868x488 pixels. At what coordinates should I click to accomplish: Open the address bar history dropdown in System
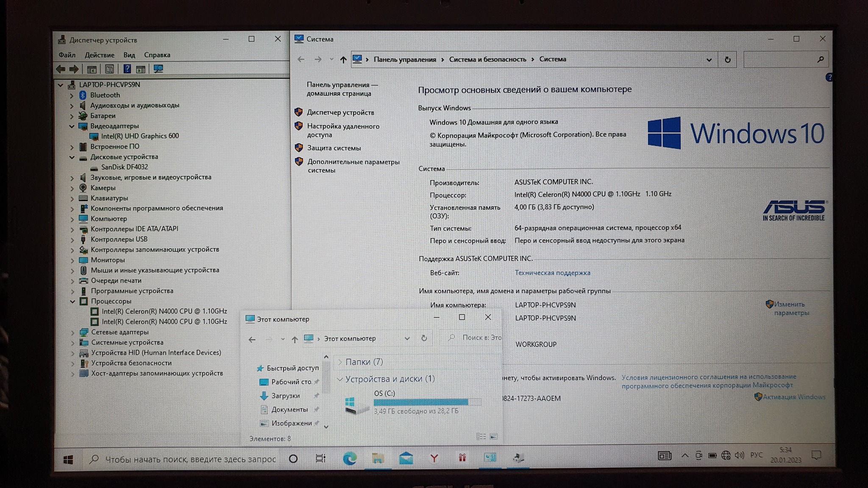tap(709, 60)
